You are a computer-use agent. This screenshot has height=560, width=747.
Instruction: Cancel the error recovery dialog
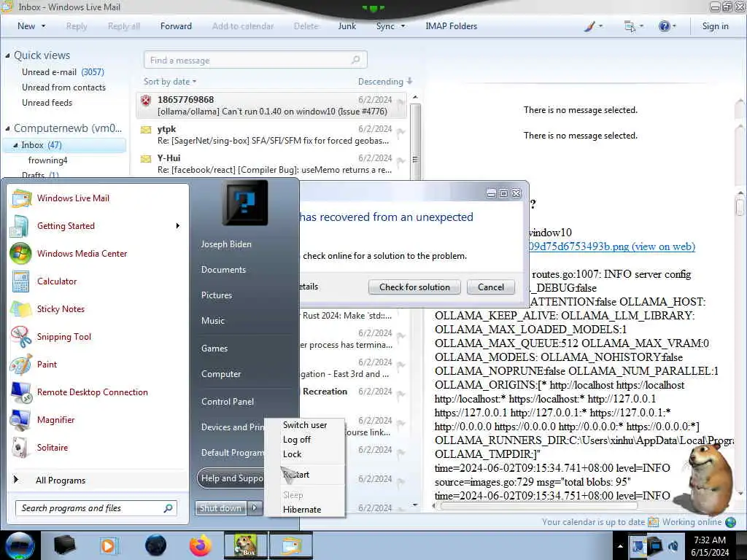pyautogui.click(x=491, y=287)
